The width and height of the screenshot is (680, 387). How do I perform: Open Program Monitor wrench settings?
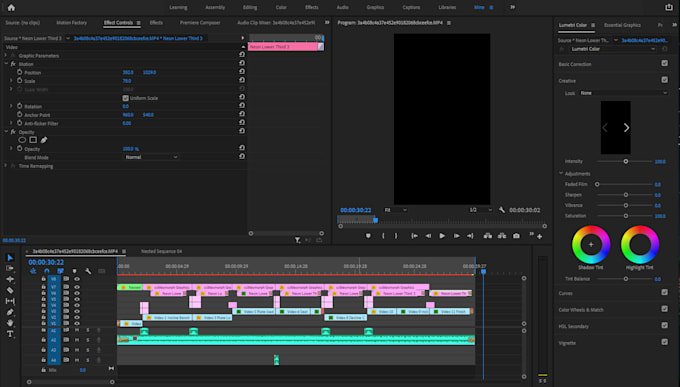tap(502, 210)
